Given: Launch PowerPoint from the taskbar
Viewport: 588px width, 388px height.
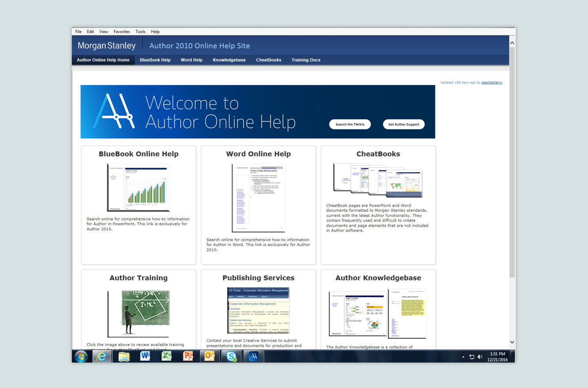Looking at the screenshot, I should coord(188,356).
